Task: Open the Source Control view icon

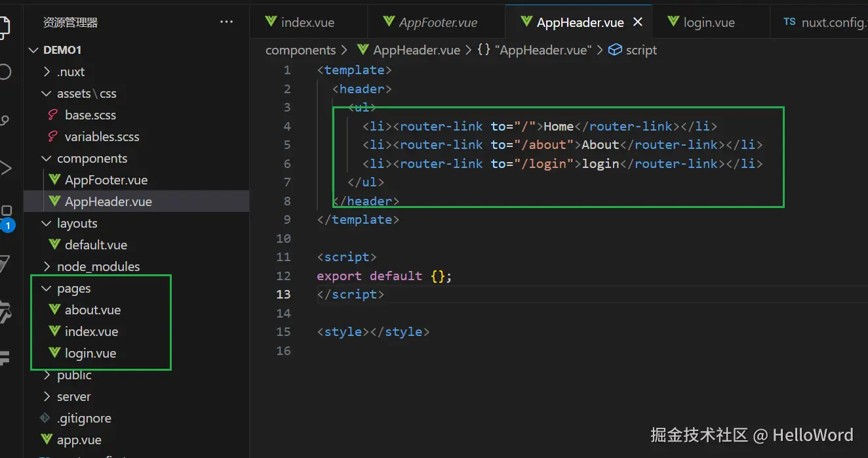Action: (x=4, y=120)
